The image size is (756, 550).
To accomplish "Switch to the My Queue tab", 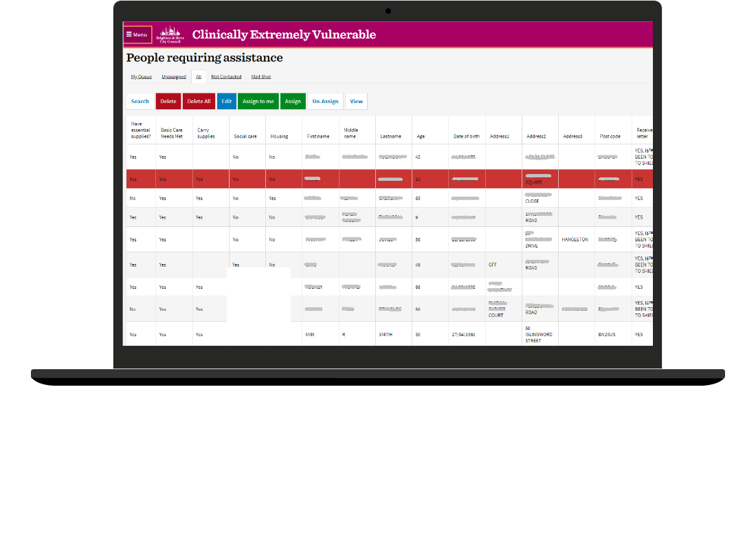I will coord(142,77).
